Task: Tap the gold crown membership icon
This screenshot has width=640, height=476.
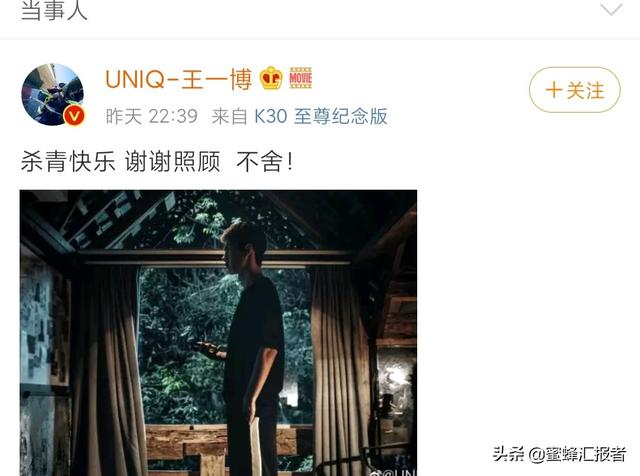Action: [x=271, y=78]
